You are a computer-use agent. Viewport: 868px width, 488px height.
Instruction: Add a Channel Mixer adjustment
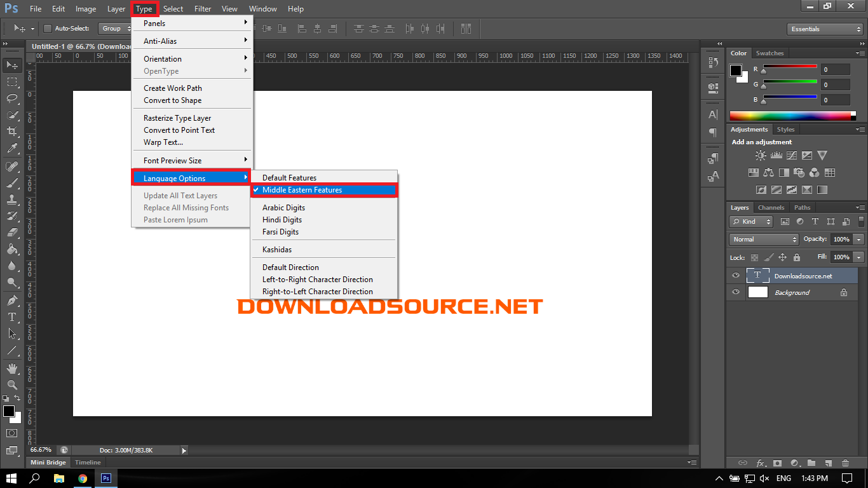815,172
